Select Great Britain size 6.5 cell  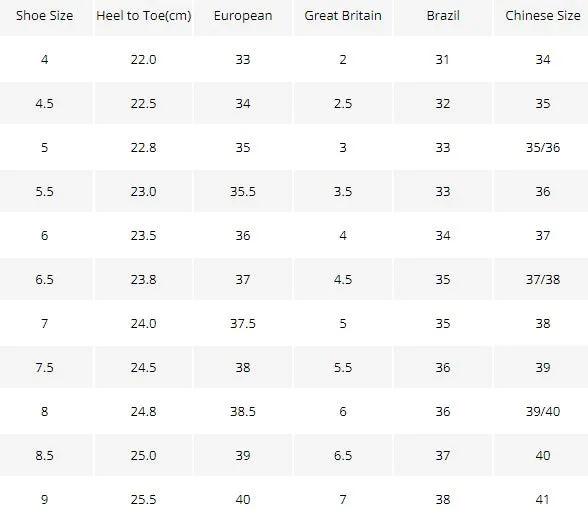(x=343, y=455)
